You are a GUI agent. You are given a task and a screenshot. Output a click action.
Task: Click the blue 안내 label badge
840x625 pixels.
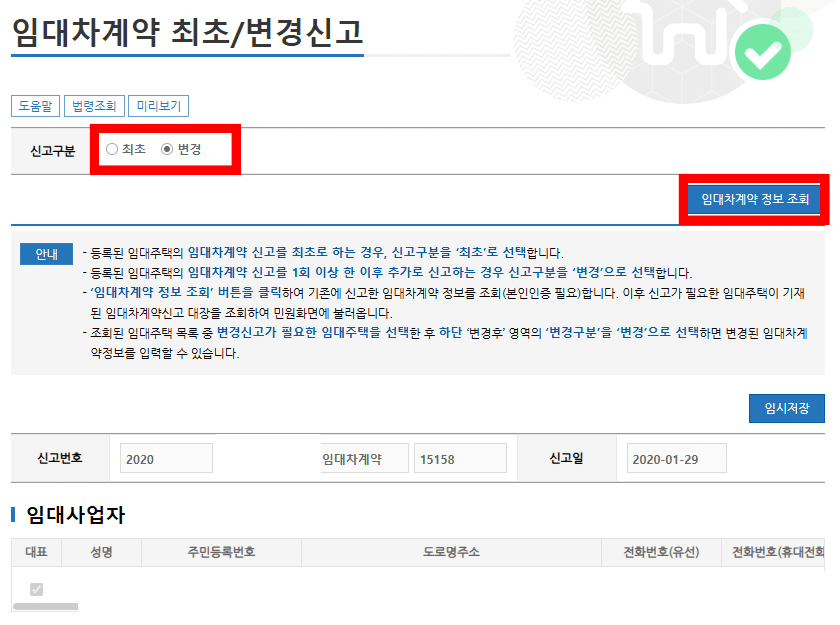(x=46, y=254)
